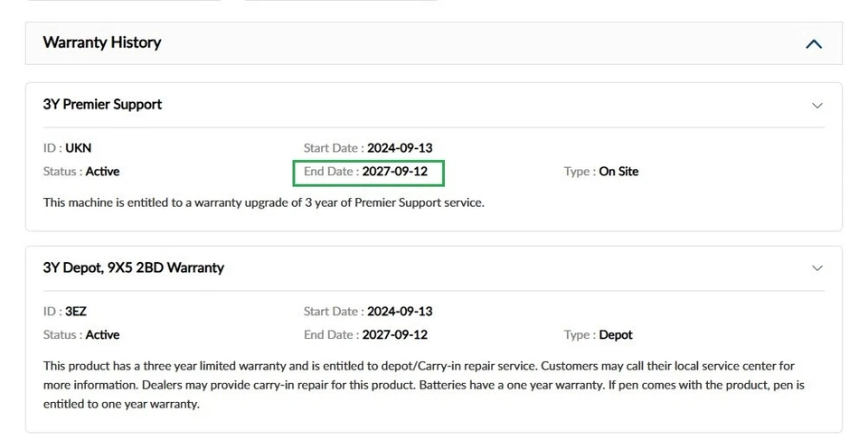868x440 pixels.
Task: Click Active status in Depot warranty card
Action: 102,334
